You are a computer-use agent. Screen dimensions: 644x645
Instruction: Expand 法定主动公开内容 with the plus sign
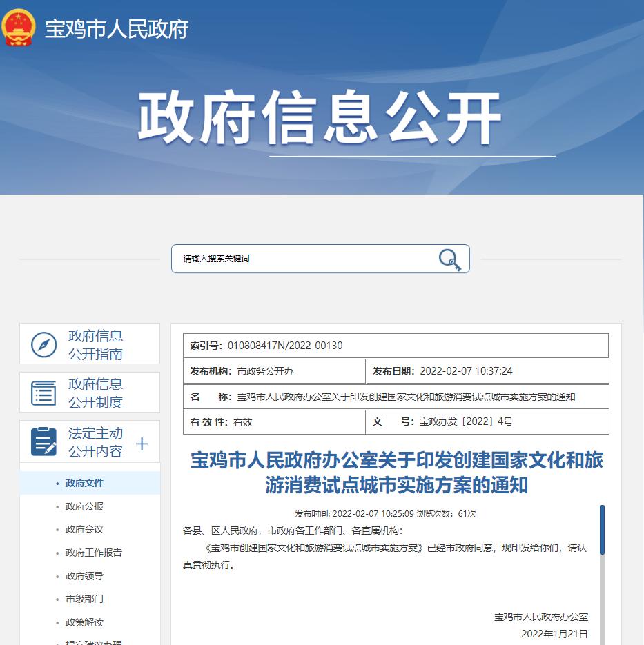click(142, 444)
